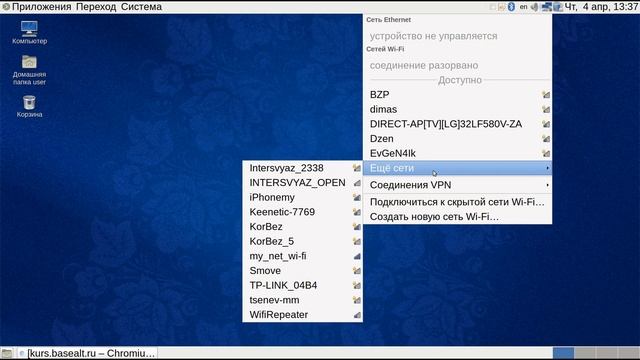
Task: Expand the Соединения VPN submenu
Action: click(x=458, y=185)
